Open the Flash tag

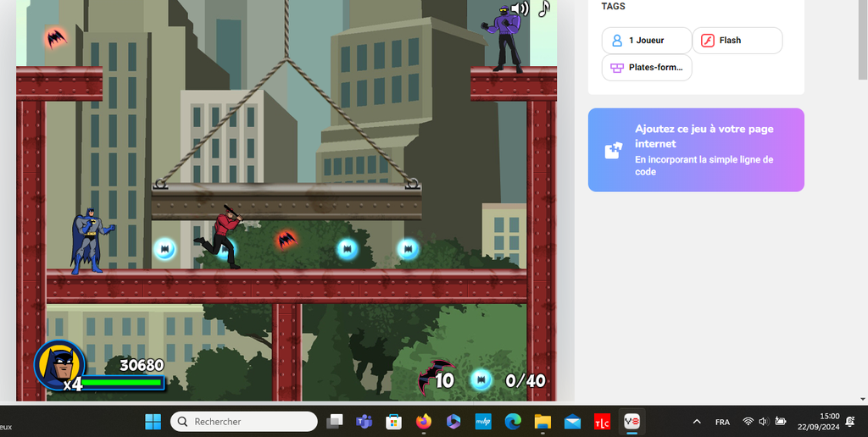[737, 41]
